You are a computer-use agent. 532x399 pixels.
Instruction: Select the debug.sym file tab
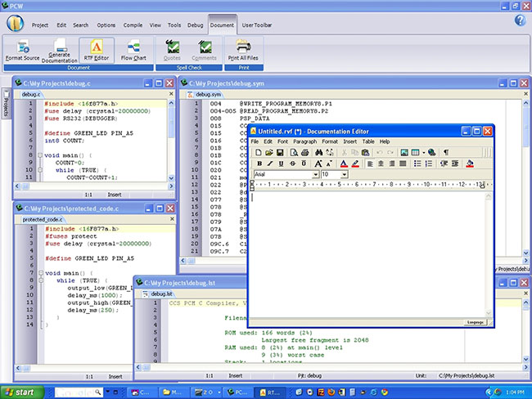(x=205, y=94)
